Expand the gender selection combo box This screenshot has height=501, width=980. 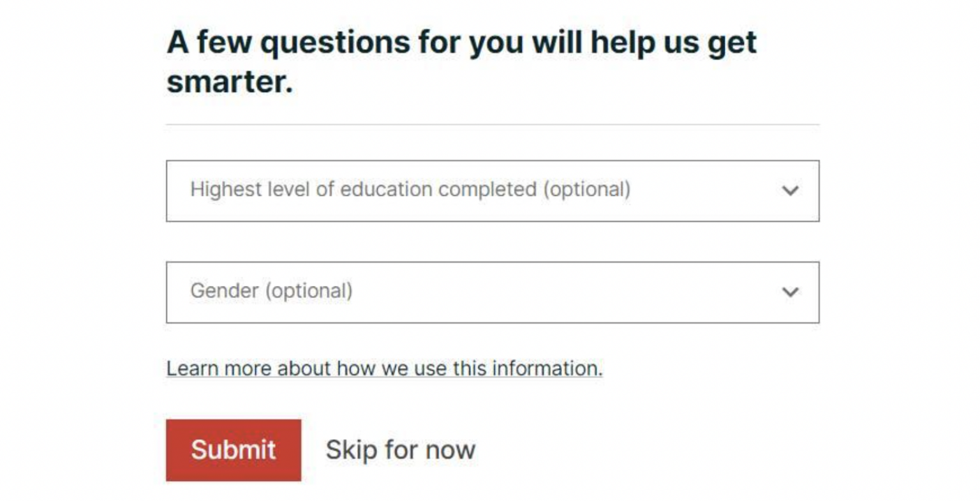pos(491,292)
